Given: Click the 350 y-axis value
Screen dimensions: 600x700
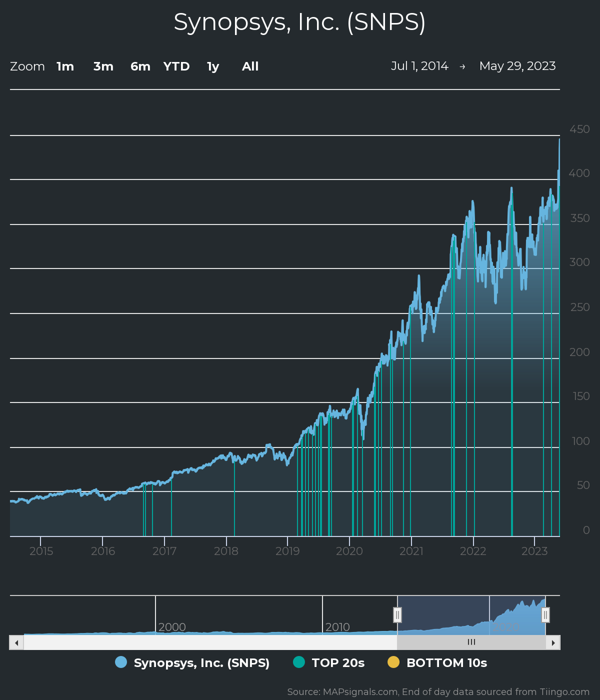Looking at the screenshot, I should (580, 218).
